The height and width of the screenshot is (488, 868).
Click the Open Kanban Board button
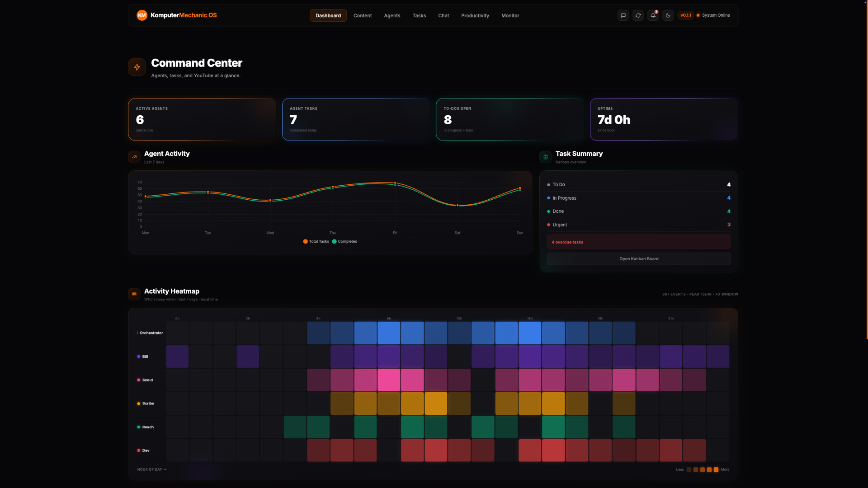coord(639,259)
